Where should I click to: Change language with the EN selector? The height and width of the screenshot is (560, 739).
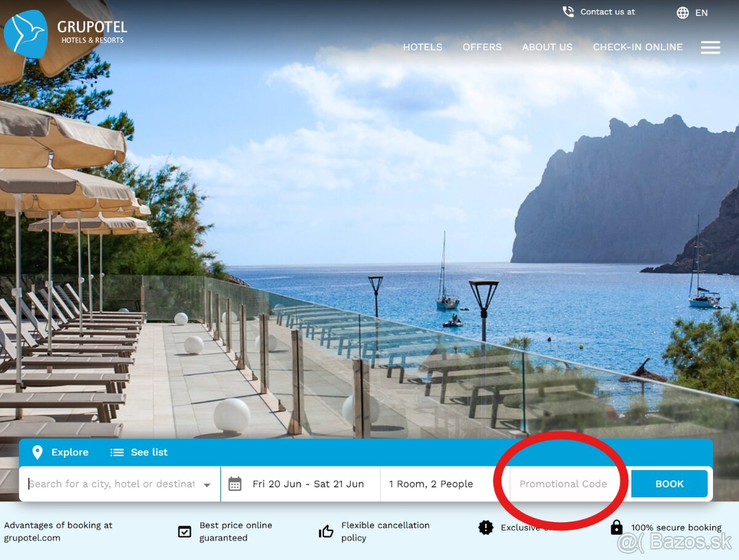point(701,13)
